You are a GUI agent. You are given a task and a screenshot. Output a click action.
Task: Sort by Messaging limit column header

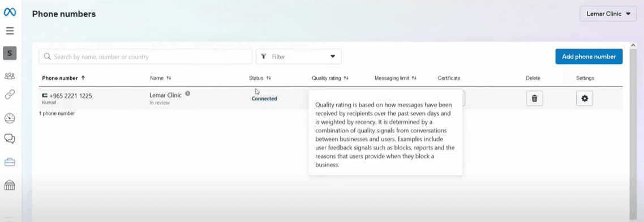[396, 78]
